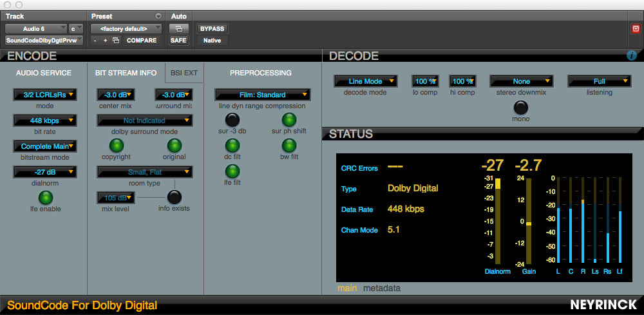
Task: Enable the info exists button
Action: coord(174,197)
